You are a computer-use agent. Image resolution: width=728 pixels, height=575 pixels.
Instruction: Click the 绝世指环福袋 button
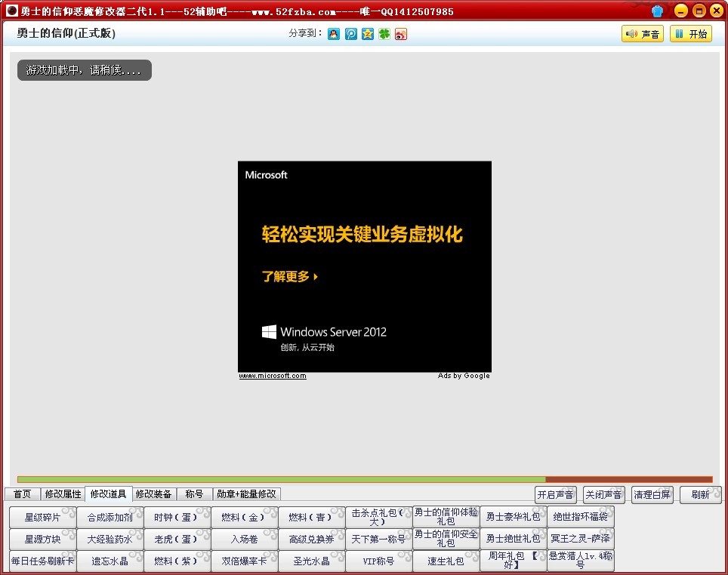581,517
